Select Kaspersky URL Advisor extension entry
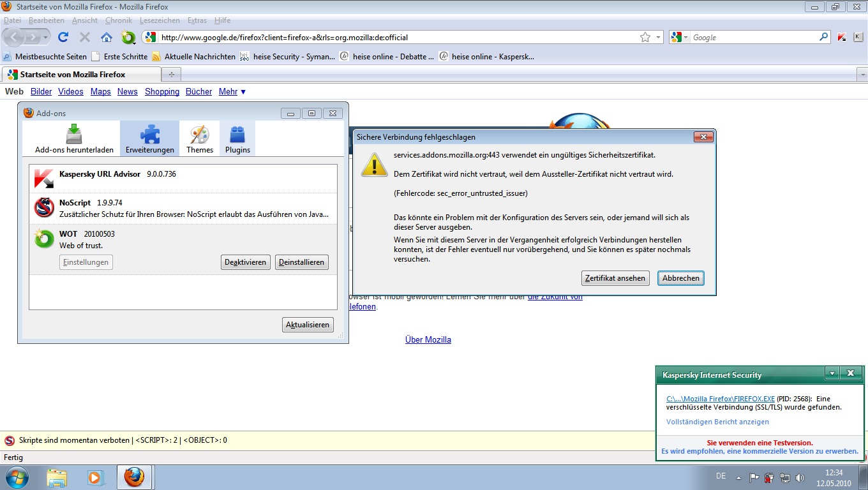The image size is (868, 490). (183, 179)
